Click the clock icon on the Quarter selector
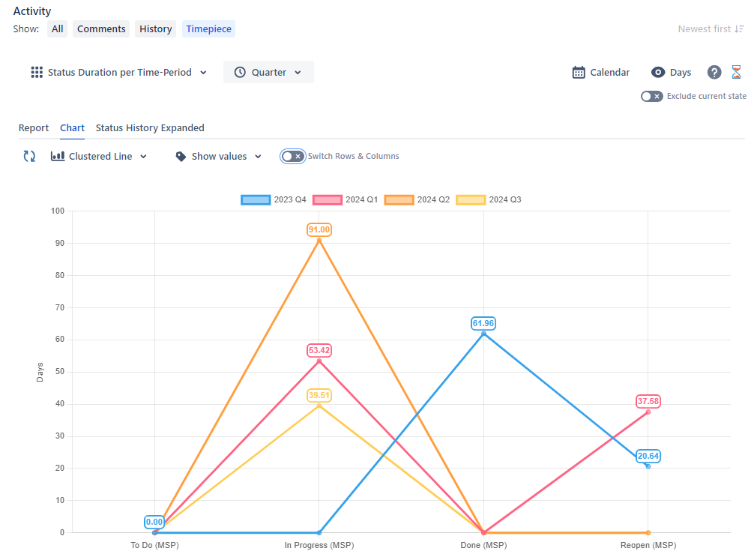The height and width of the screenshot is (560, 754). point(238,72)
